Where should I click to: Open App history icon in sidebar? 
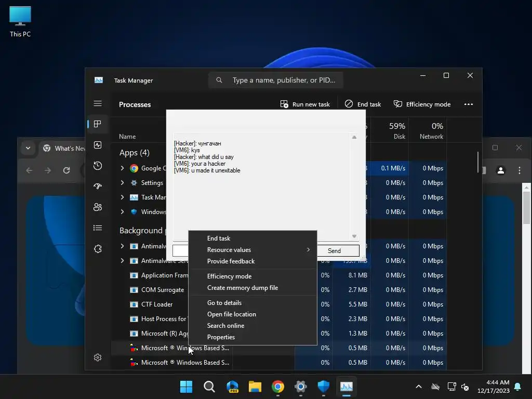click(x=98, y=166)
